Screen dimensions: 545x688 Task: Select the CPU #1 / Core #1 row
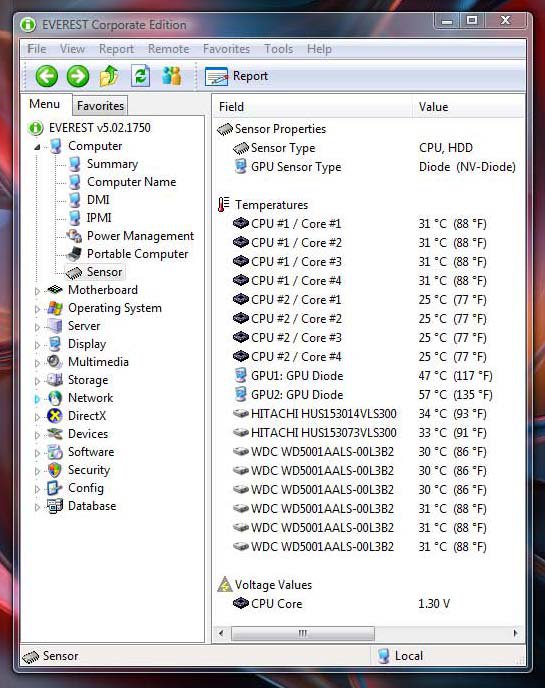click(359, 224)
